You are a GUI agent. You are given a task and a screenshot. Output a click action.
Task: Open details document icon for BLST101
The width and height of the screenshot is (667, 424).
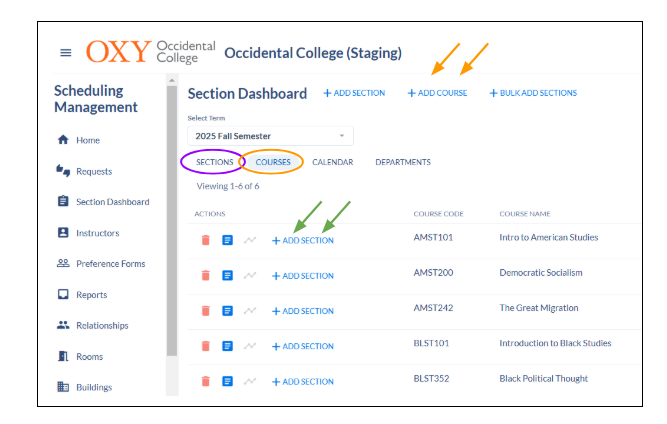coord(228,346)
